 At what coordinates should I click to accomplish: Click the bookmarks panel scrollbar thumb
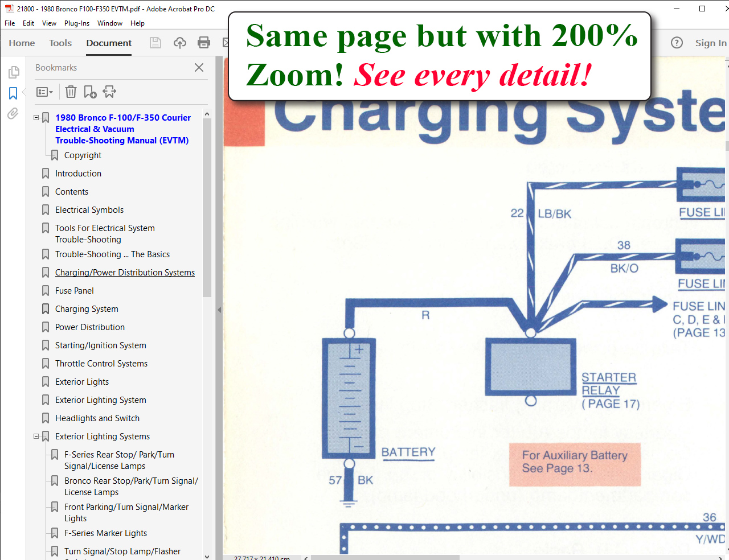[x=207, y=208]
